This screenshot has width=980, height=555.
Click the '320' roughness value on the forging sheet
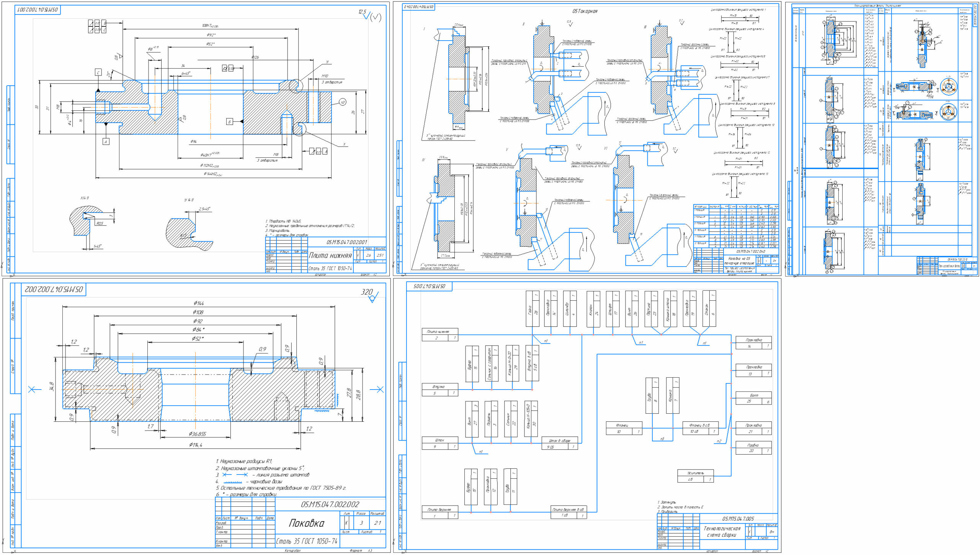[367, 292]
